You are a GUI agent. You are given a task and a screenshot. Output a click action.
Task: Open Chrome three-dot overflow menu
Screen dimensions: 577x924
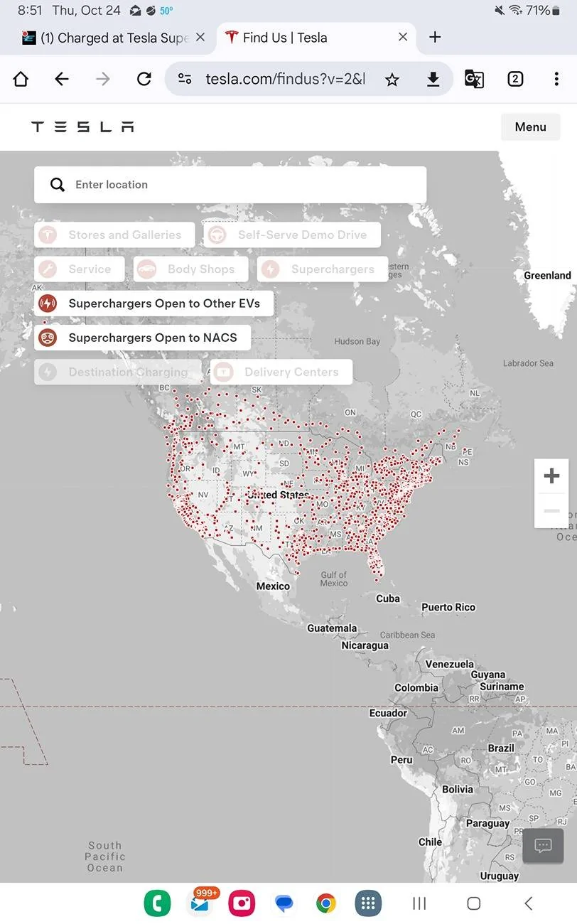point(556,79)
